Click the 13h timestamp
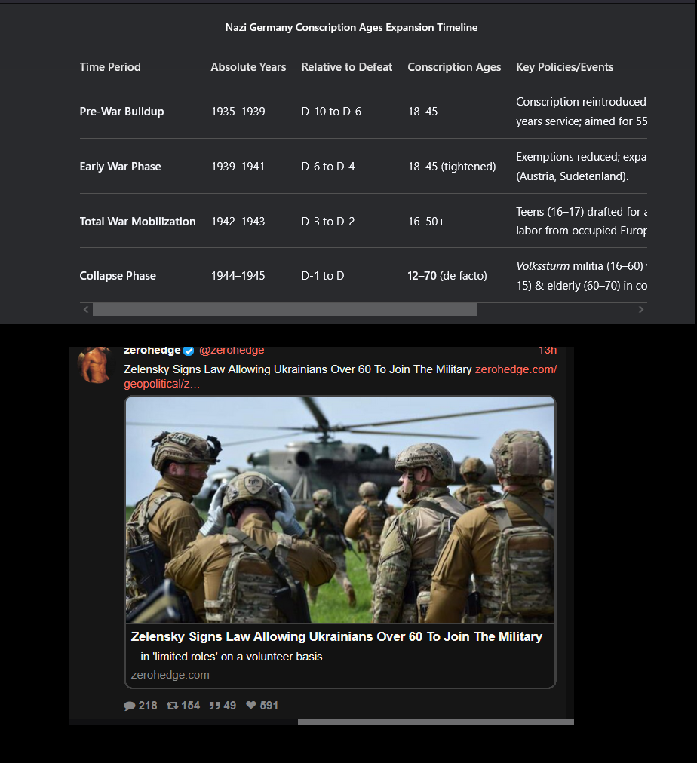This screenshot has width=700, height=763. click(547, 351)
